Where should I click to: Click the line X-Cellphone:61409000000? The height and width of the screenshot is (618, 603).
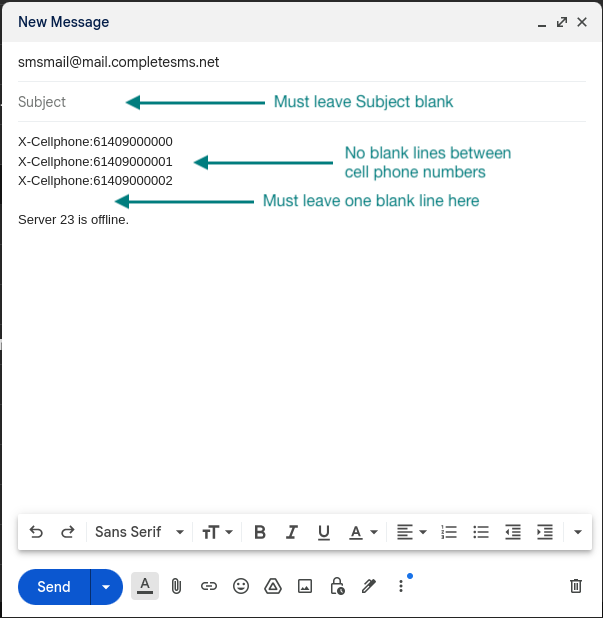[95, 141]
